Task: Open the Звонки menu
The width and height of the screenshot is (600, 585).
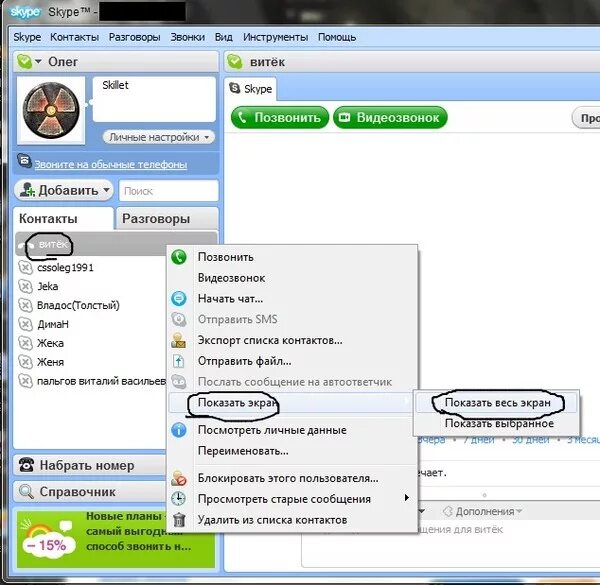Action: coord(188,37)
